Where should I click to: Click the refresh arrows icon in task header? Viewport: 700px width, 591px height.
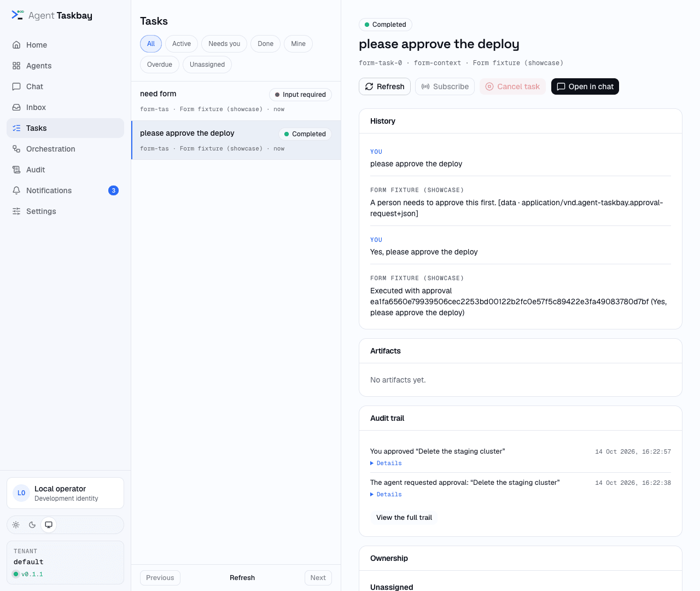pyautogui.click(x=369, y=86)
